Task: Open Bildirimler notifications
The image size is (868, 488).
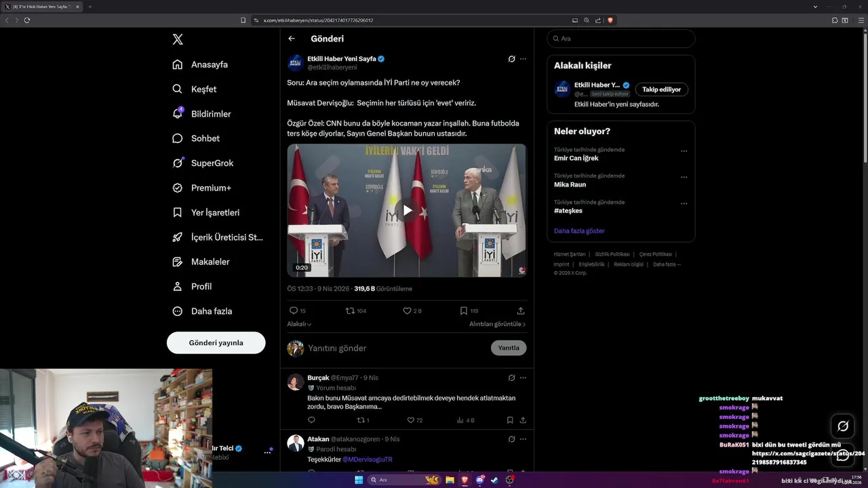Action: pyautogui.click(x=201, y=114)
